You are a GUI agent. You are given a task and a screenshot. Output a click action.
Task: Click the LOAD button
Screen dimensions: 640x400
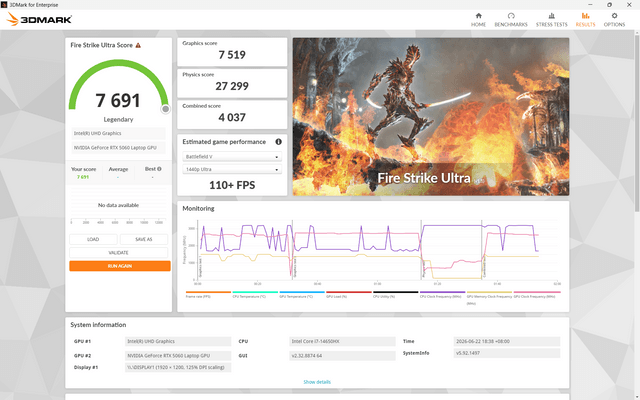93,239
